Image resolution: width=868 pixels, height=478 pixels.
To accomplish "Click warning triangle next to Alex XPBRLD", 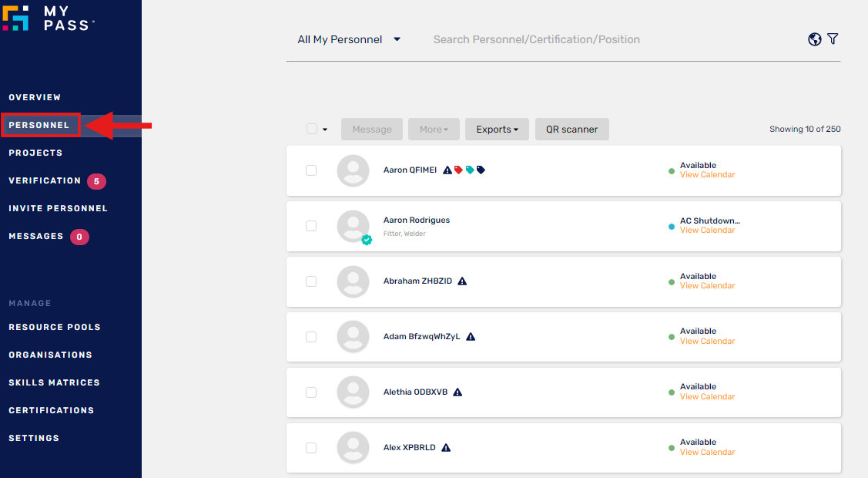I will point(446,448).
